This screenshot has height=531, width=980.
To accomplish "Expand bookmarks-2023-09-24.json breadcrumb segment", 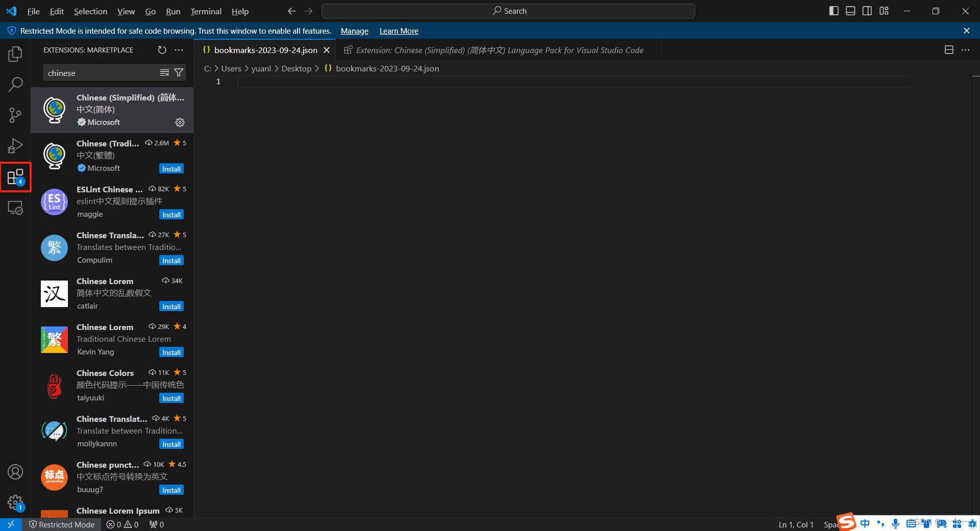I will [381, 68].
